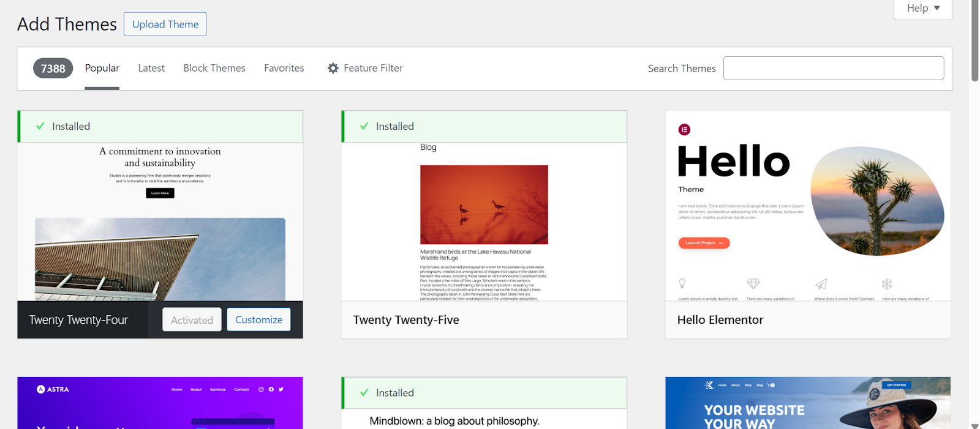Screen dimensions: 980x429
Task: Click the Installed checkmark on Twenty Twenty-Five
Action: tap(364, 126)
